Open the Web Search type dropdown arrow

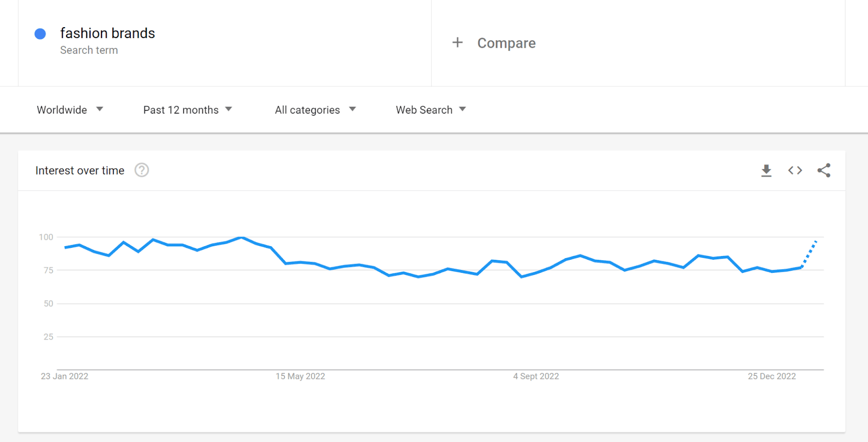(463, 109)
